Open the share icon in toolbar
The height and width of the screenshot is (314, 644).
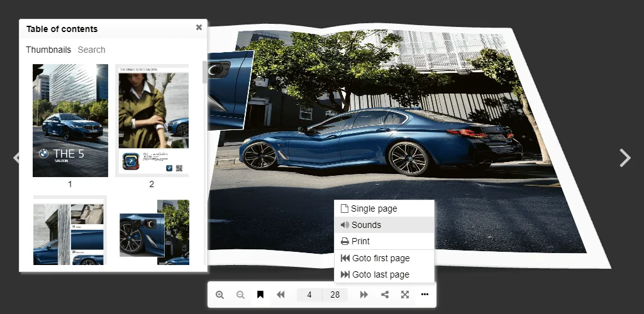tap(385, 295)
